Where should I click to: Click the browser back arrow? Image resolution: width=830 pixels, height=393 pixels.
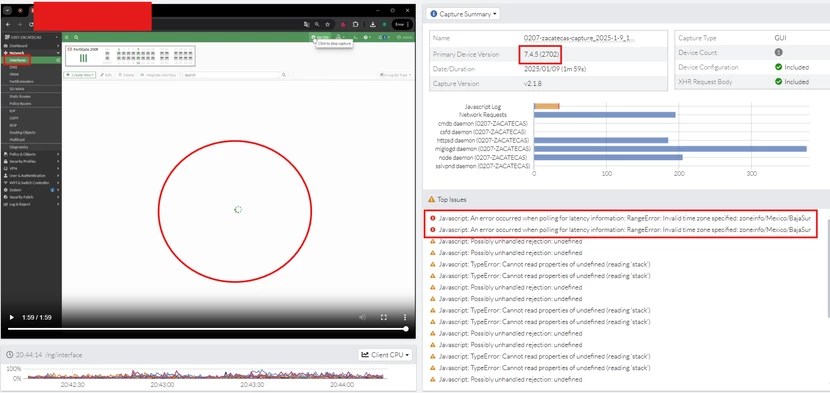[x=8, y=24]
